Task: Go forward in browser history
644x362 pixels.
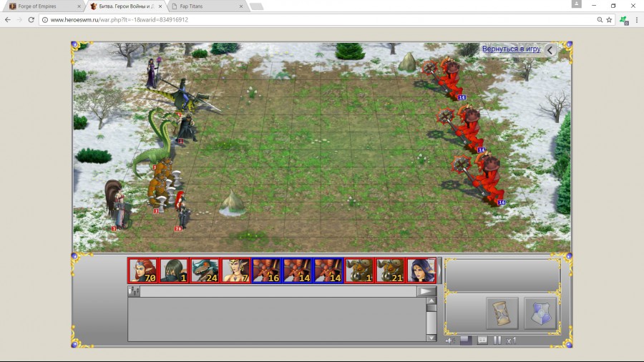Action: 19,20
